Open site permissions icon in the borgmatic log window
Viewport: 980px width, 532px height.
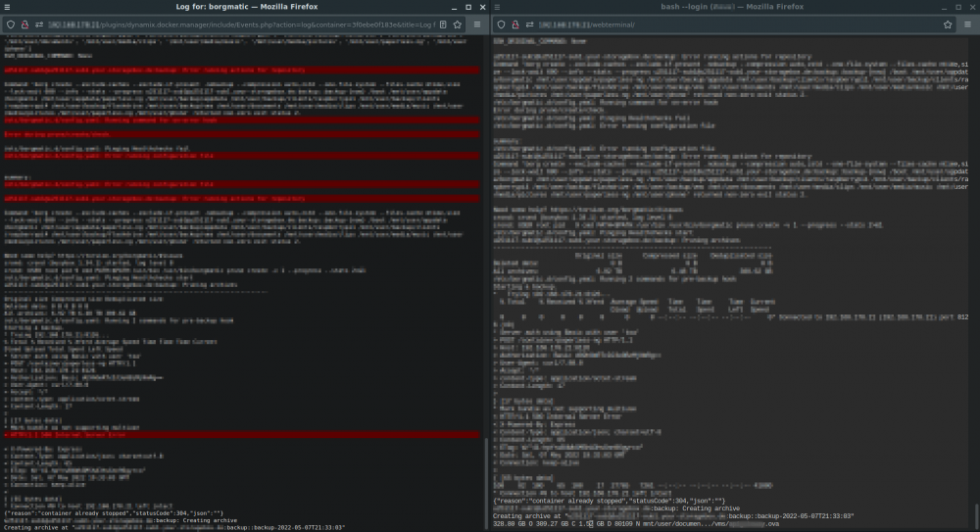[x=39, y=24]
